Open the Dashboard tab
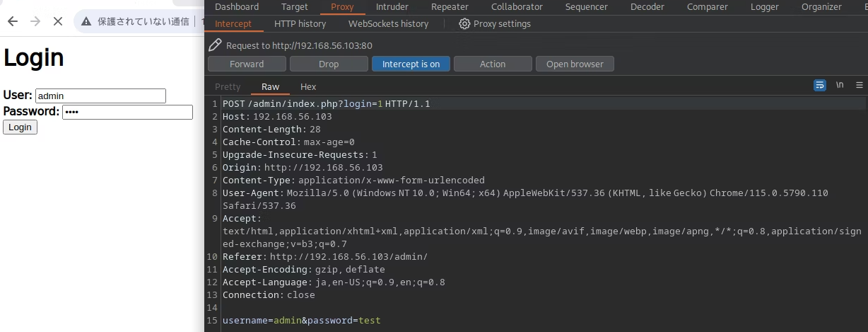Viewport: 868px width, 332px height. 237,7
